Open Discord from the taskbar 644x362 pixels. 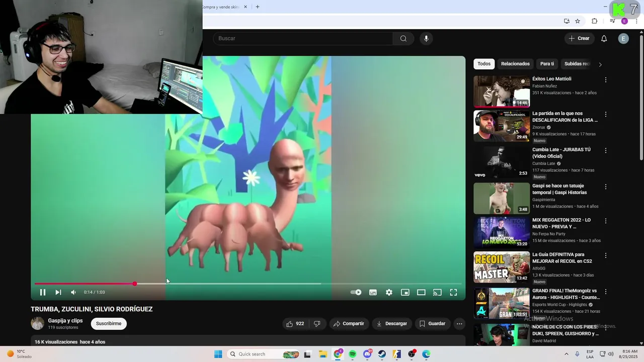(x=367, y=354)
